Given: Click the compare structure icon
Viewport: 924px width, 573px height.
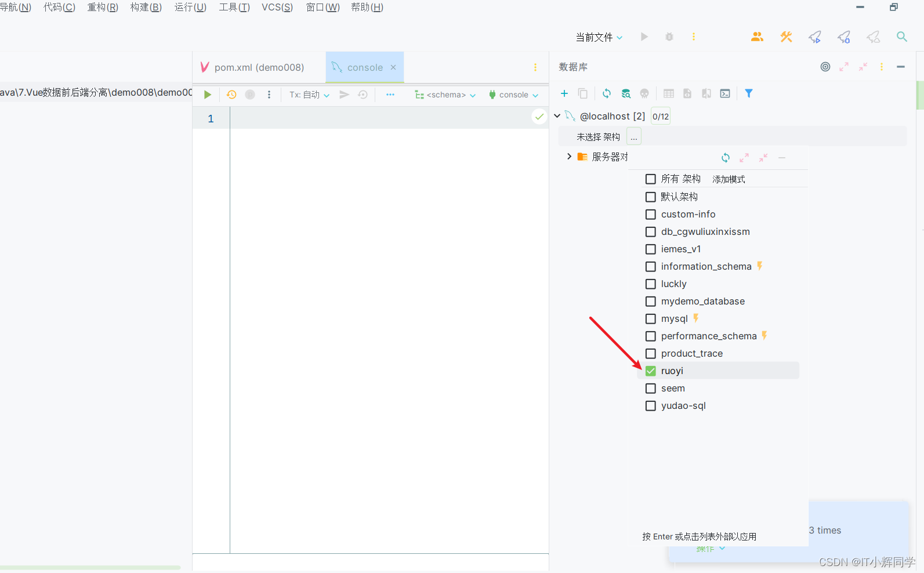Looking at the screenshot, I should tap(706, 93).
